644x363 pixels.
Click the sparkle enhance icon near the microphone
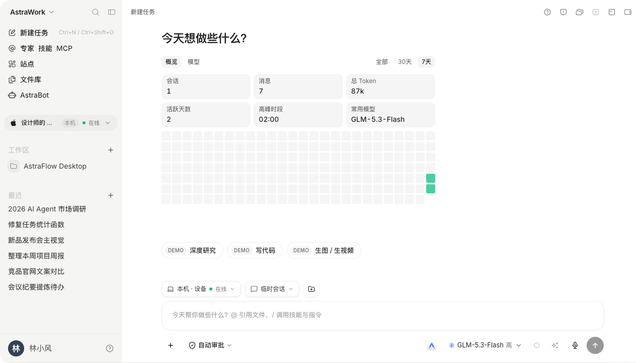tap(555, 345)
